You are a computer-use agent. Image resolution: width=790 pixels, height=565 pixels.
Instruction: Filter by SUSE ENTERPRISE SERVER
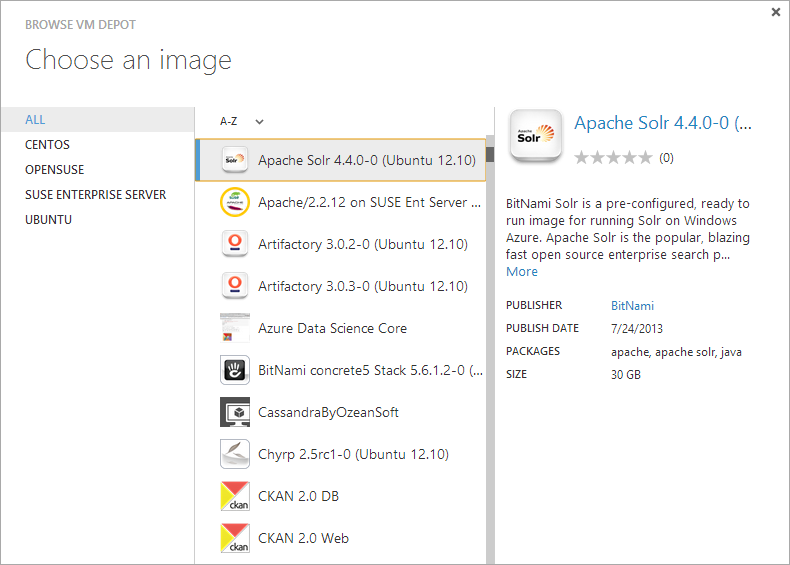[x=95, y=195]
